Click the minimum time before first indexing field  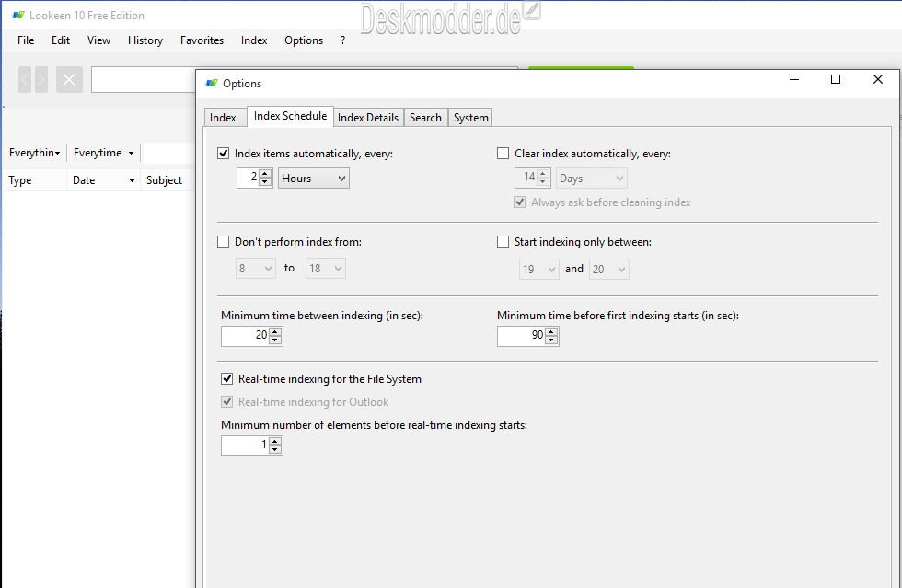[522, 336]
